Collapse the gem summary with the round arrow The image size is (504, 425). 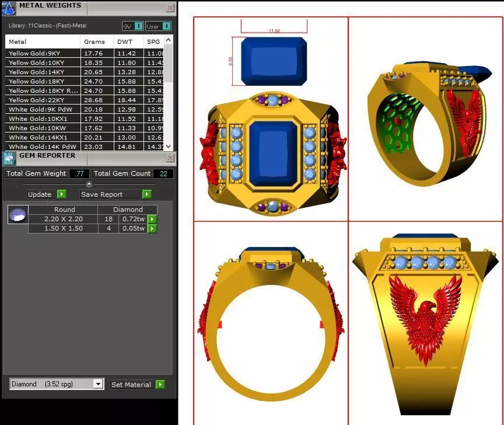coord(89,184)
